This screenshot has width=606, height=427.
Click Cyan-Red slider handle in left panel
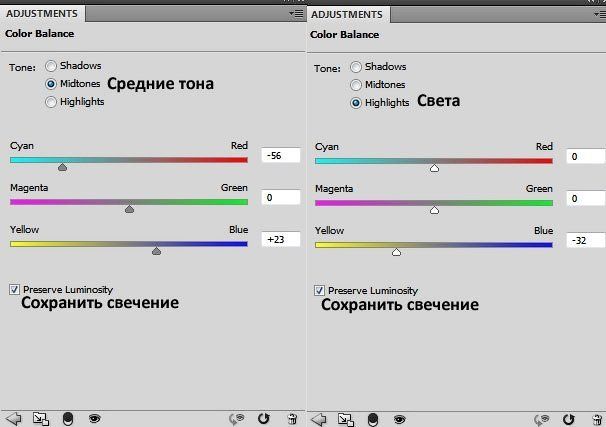coord(62,167)
